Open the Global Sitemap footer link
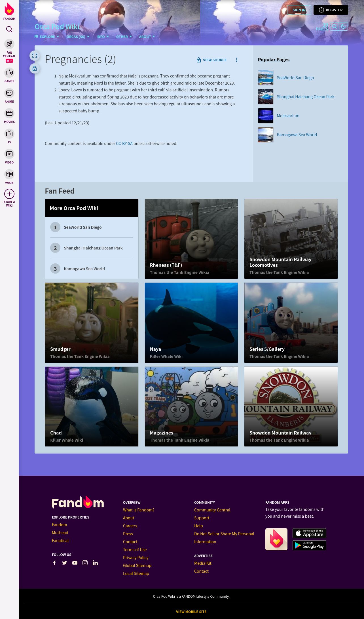Viewport: 364px width, 619px height. coord(137,566)
